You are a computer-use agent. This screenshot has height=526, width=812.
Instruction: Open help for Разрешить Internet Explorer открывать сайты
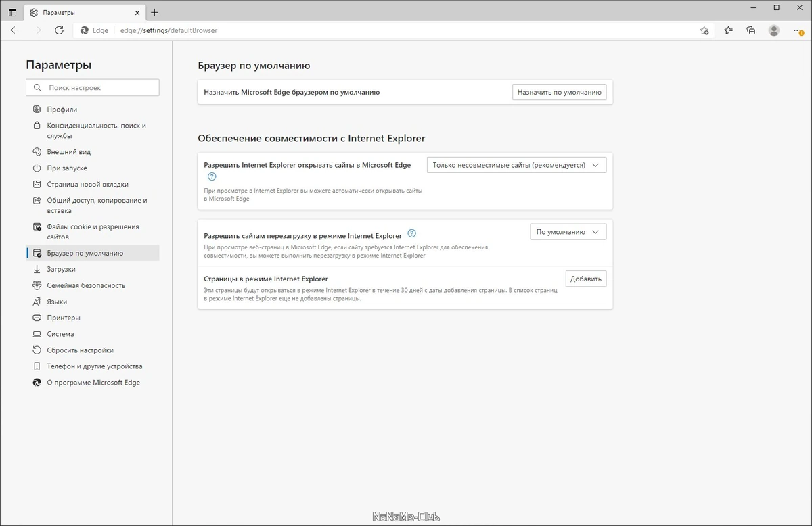(x=212, y=176)
